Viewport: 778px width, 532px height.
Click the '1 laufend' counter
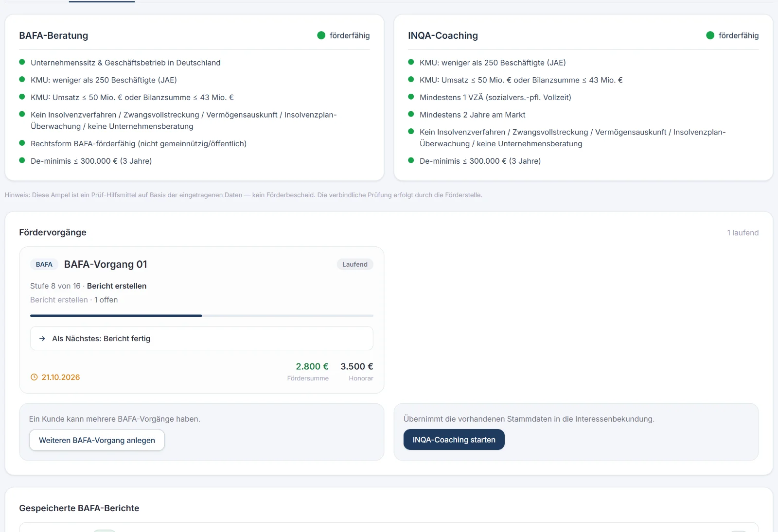[x=743, y=233]
